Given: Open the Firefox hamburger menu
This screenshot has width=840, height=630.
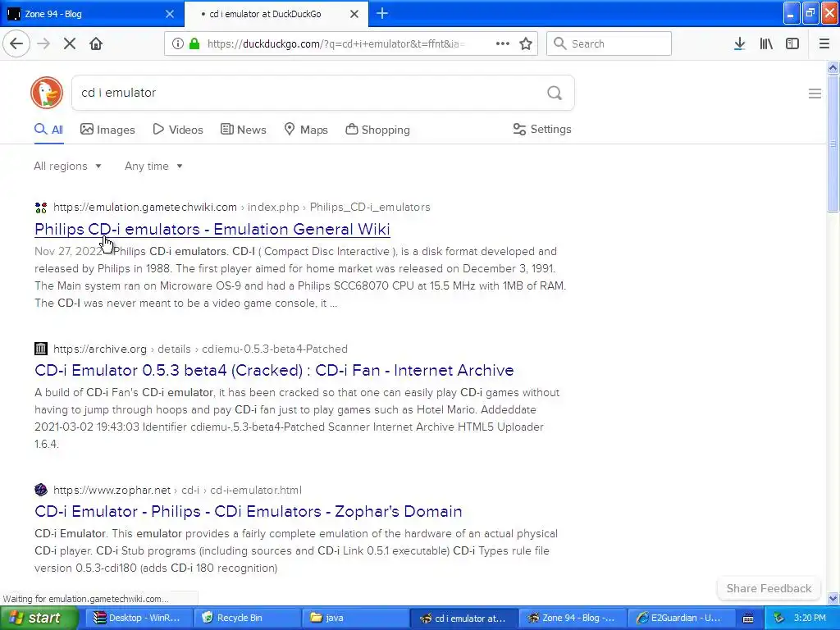Looking at the screenshot, I should pyautogui.click(x=824, y=44).
